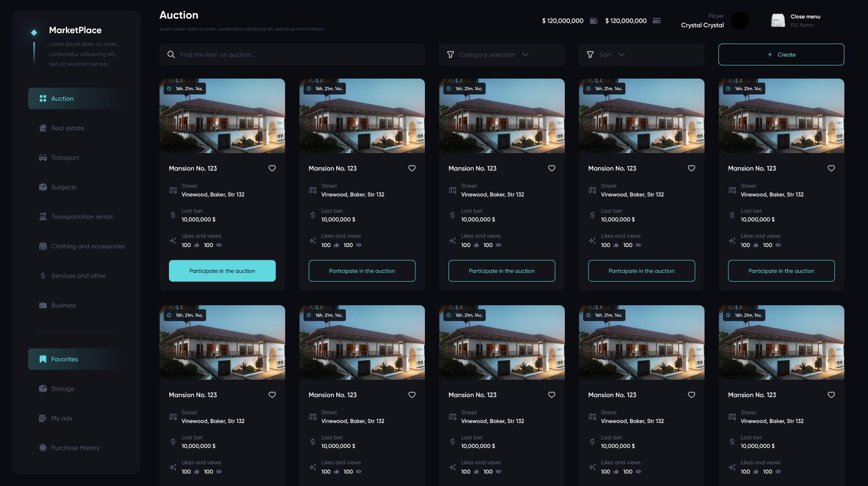The width and height of the screenshot is (868, 486).
Task: Go to Purchase History in sidebar
Action: [75, 448]
